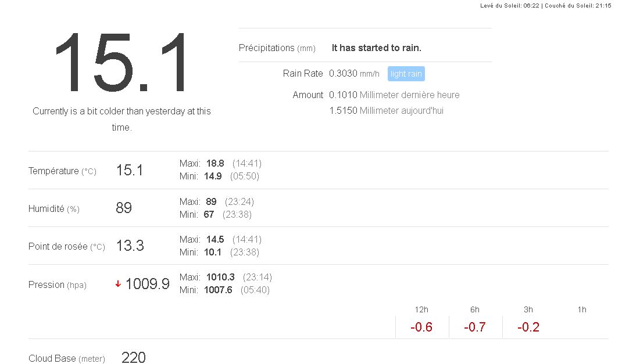The width and height of the screenshot is (622, 364).
Task: Click the red pressure falling arrow icon
Action: tap(118, 284)
